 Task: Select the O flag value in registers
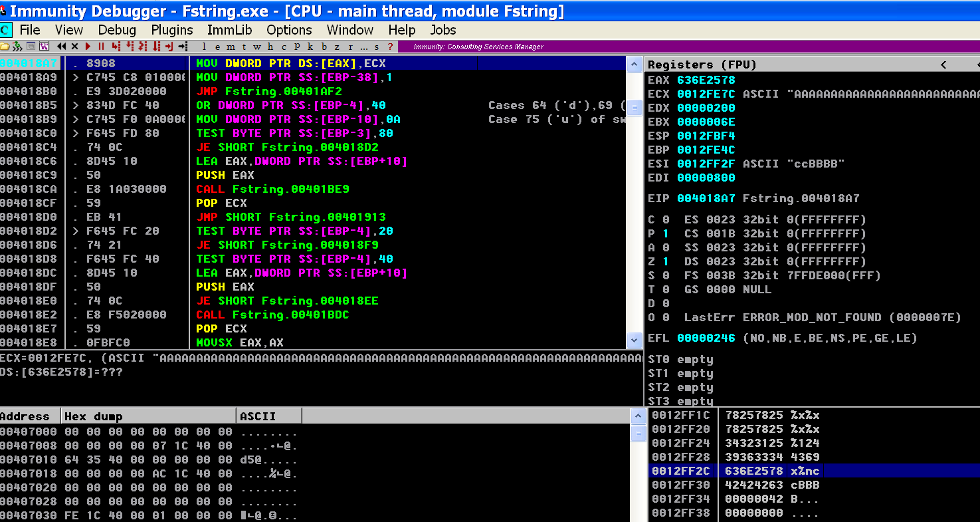tap(666, 317)
